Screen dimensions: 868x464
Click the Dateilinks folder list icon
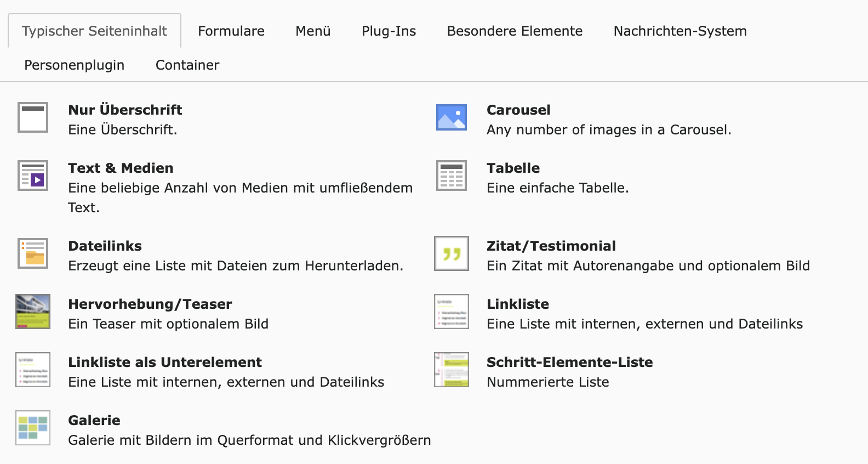(33, 253)
